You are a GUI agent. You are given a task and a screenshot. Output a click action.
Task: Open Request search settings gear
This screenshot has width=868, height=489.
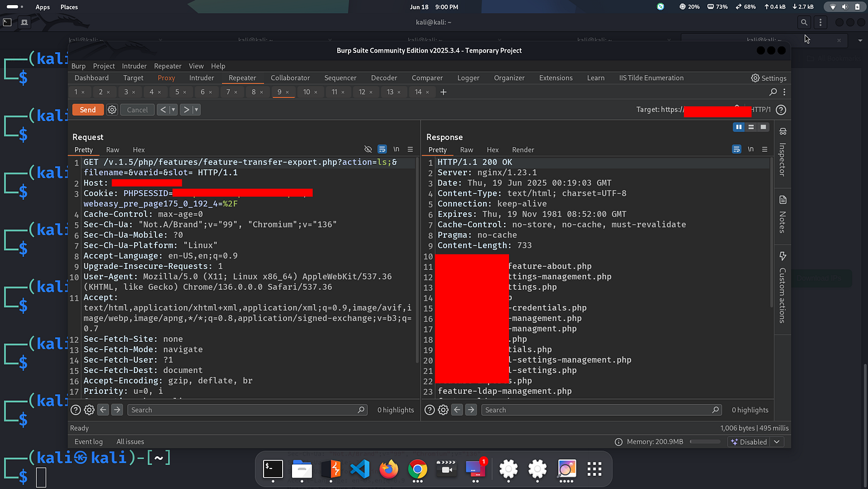89,410
